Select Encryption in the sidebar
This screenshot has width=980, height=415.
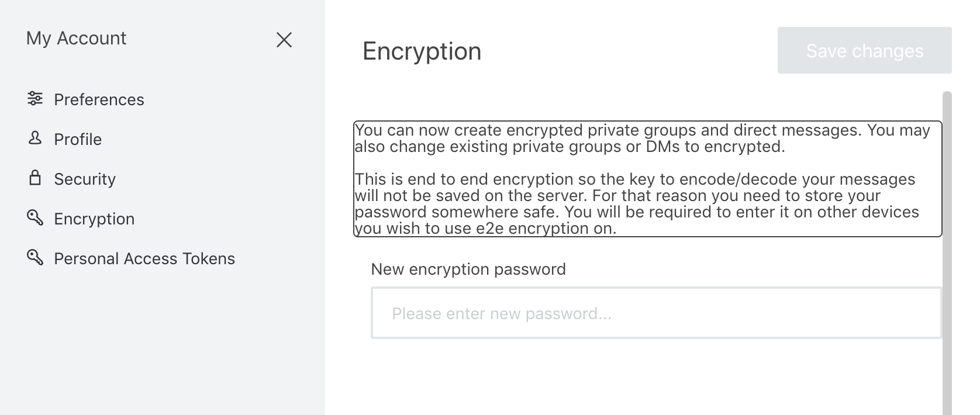94,219
